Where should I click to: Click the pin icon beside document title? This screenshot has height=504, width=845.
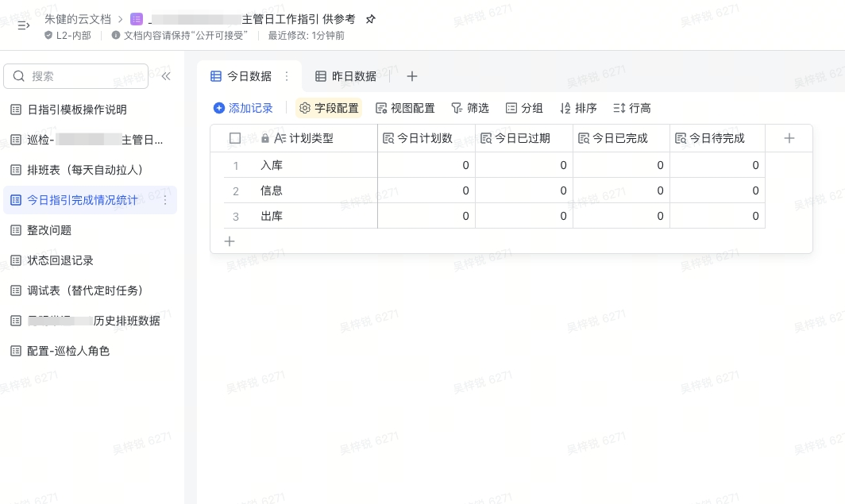371,19
